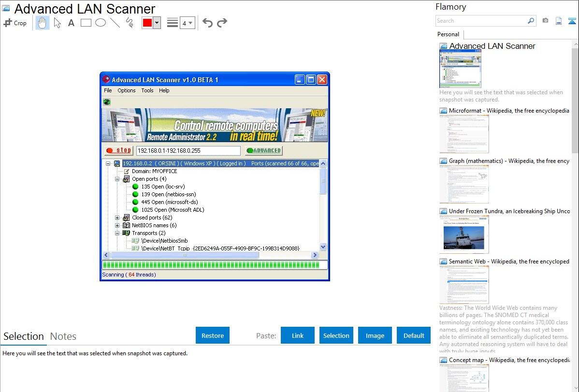Open the Tools menu
579x392 pixels.
(147, 90)
